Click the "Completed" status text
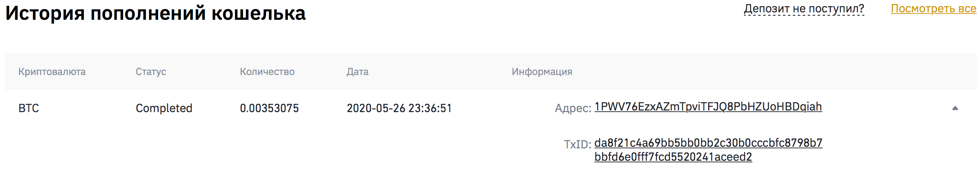 (164, 108)
